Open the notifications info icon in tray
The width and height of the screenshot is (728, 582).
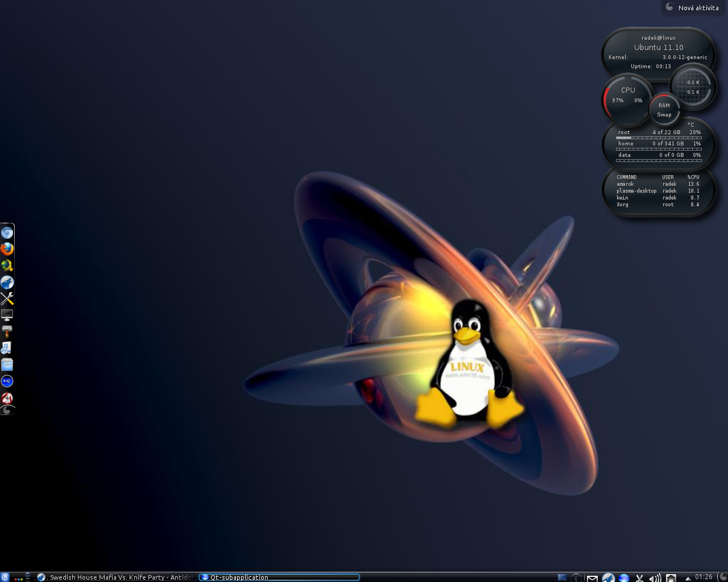tap(576, 578)
